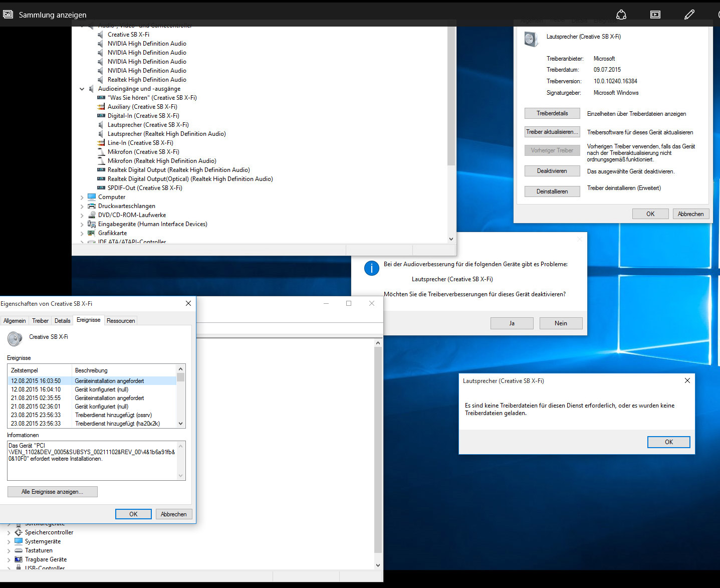This screenshot has width=720, height=588.
Task: Switch to the Treiber tab
Action: click(x=40, y=321)
